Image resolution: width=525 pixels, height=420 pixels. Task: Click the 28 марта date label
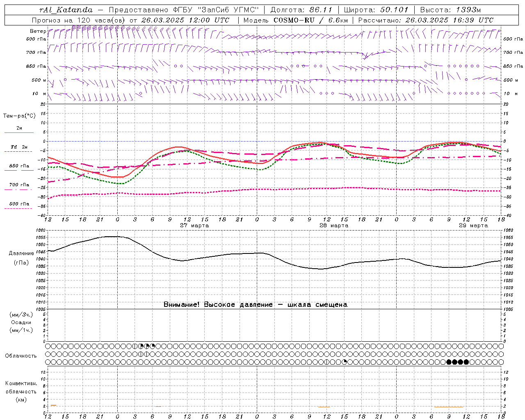click(334, 226)
